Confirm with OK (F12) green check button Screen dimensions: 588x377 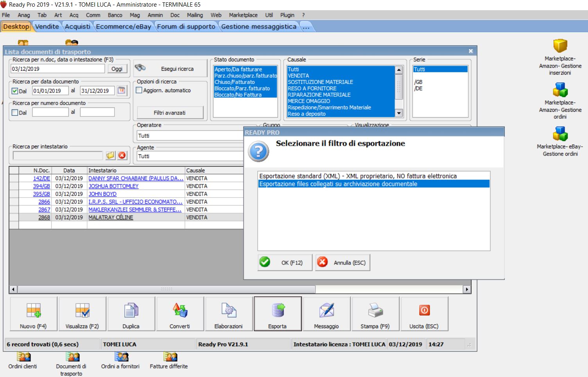[285, 263]
